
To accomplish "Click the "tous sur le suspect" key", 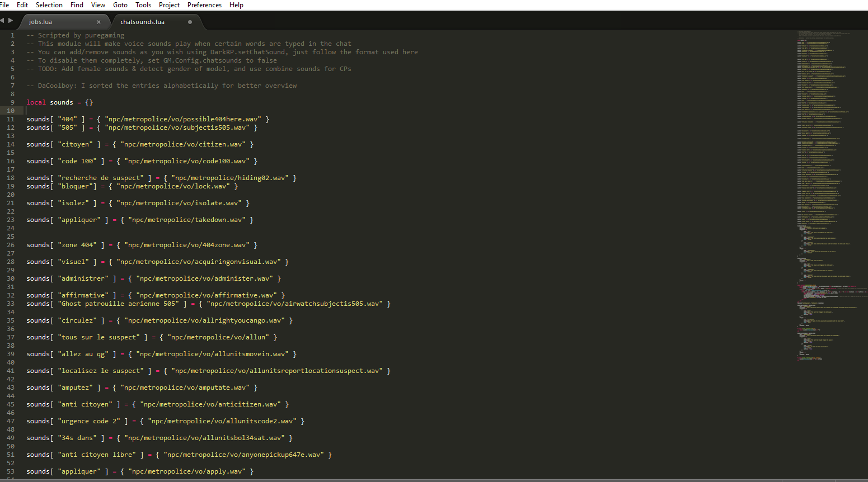I will click(x=99, y=337).
